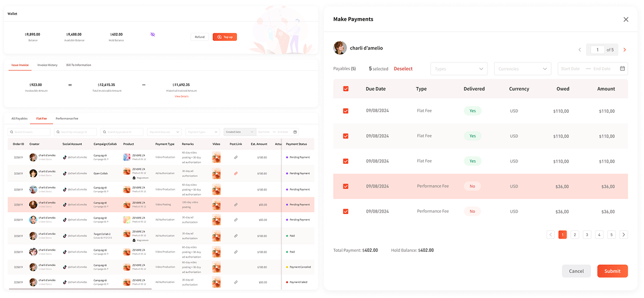
Task: Click previous page arrow in payables pagination
Action: [551, 235]
